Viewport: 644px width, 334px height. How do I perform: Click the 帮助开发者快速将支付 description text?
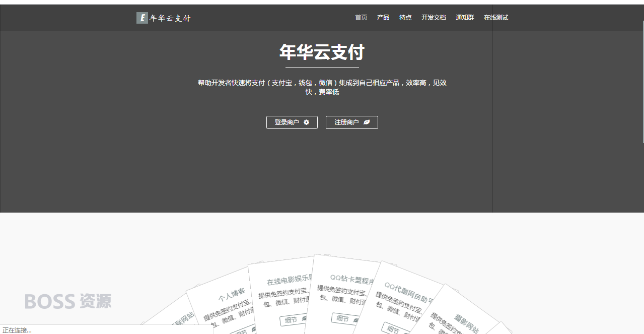click(322, 87)
